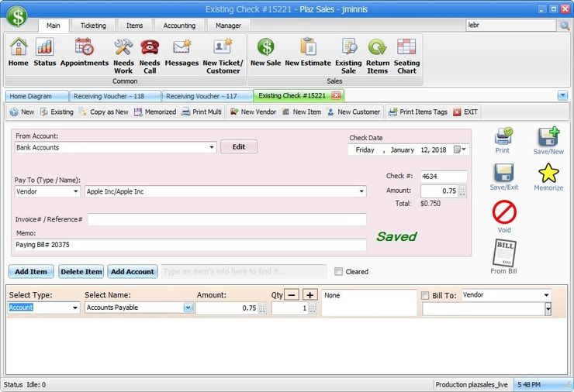Click New Customer toolbar item
The width and height of the screenshot is (574, 392).
coord(353,112)
